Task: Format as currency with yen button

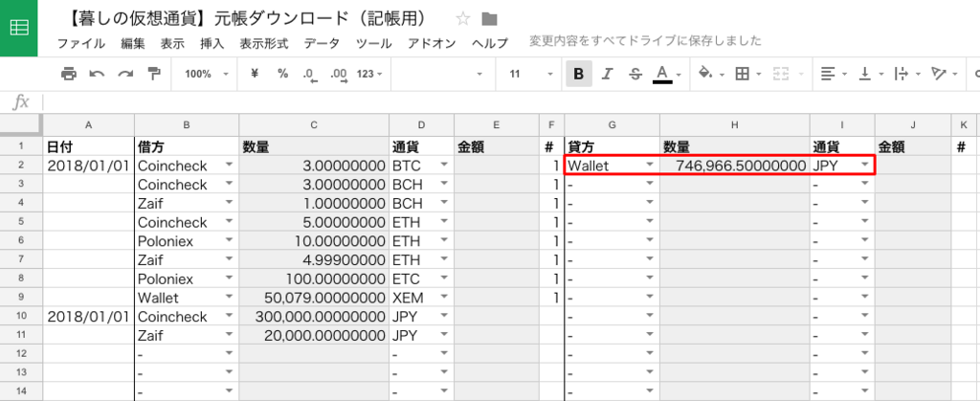Action: 255,74
